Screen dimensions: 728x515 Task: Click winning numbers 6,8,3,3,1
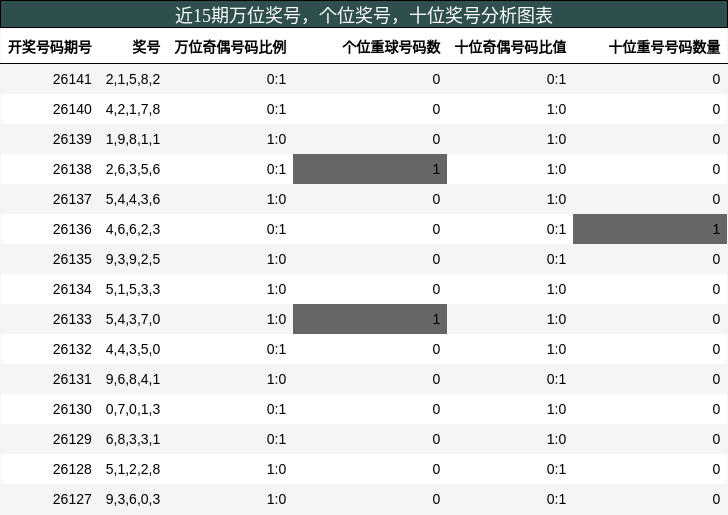[x=133, y=439]
